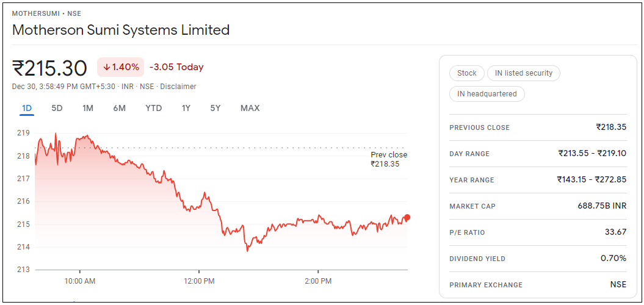The width and height of the screenshot is (644, 305).
Task: Click the -3.05 Today change text
Action: (176, 67)
